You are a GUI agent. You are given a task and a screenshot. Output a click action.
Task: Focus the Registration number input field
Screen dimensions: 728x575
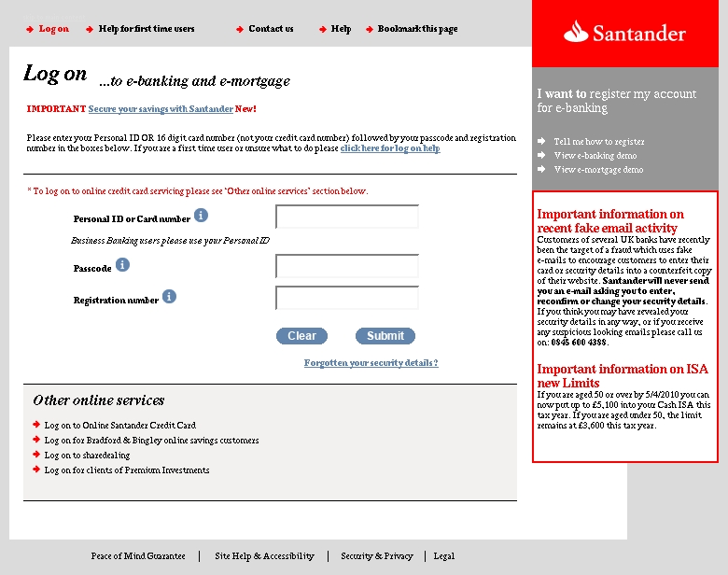pyautogui.click(x=347, y=298)
